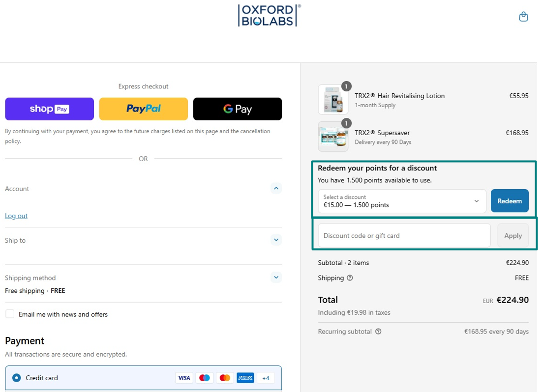Screen dimensions: 542x392
Task: Click the €168.95 Supersaver price
Action: tap(517, 133)
